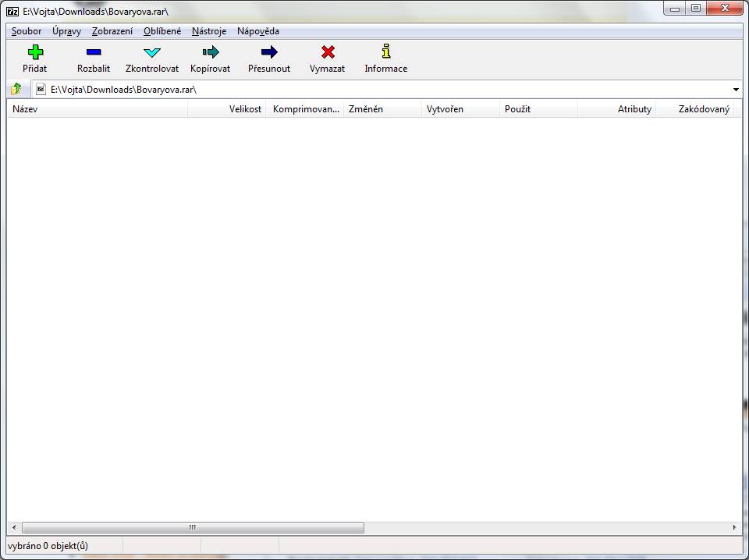Click the green plus Přidat icon
The width and height of the screenshot is (749, 560).
point(35,52)
